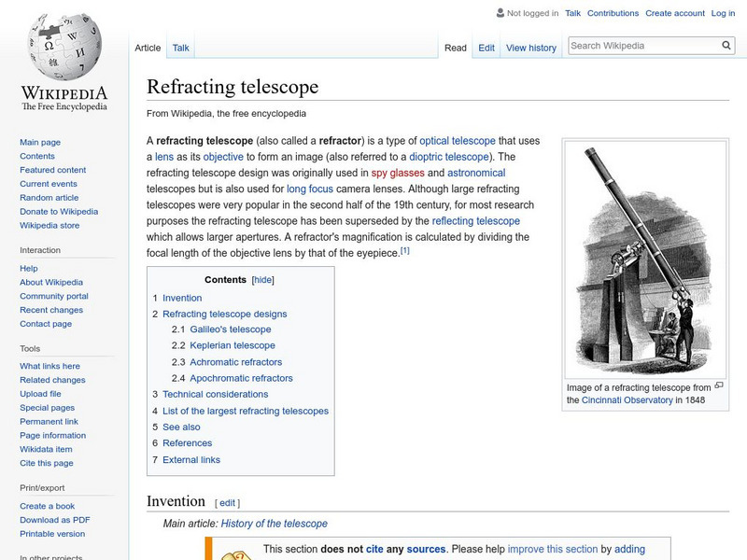Open the Random article sidebar link
747x560 pixels.
coord(49,198)
